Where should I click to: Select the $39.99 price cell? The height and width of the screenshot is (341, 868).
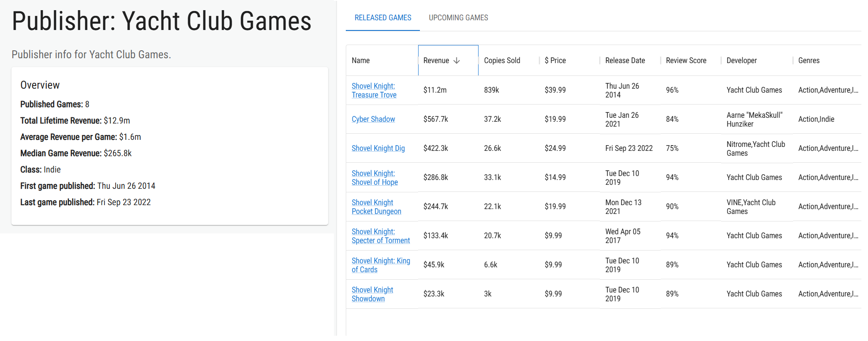click(x=569, y=90)
